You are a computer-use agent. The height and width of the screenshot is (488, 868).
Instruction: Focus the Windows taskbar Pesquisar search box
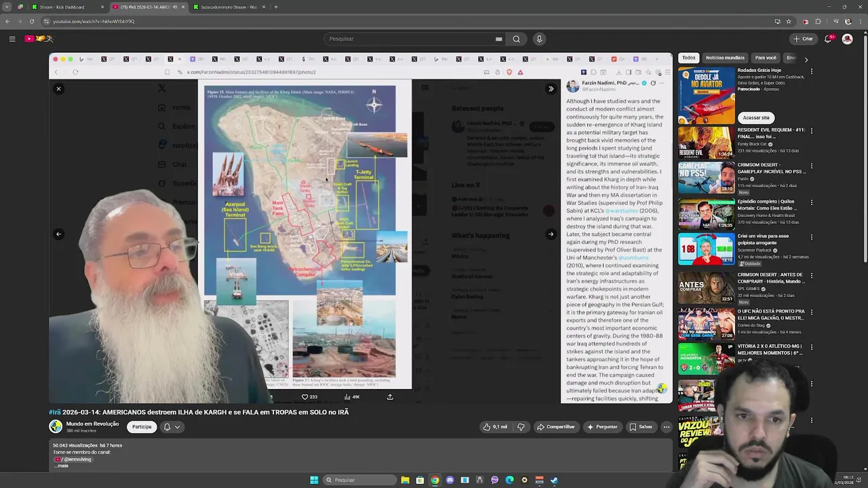pos(358,480)
